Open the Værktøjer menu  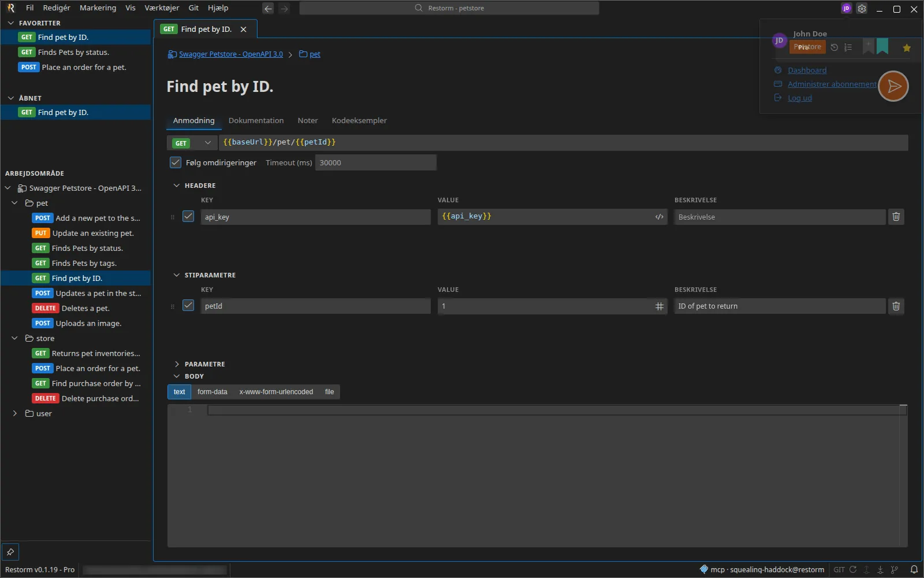point(162,8)
